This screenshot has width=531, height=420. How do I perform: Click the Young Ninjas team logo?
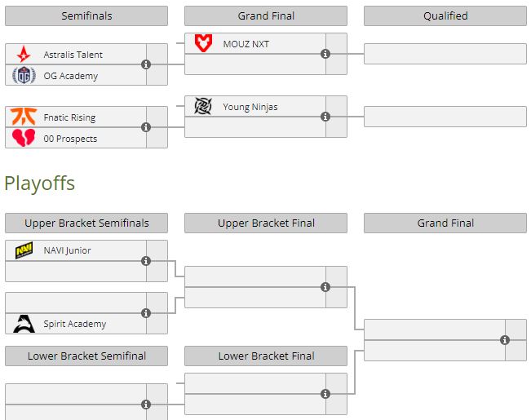[x=203, y=107]
